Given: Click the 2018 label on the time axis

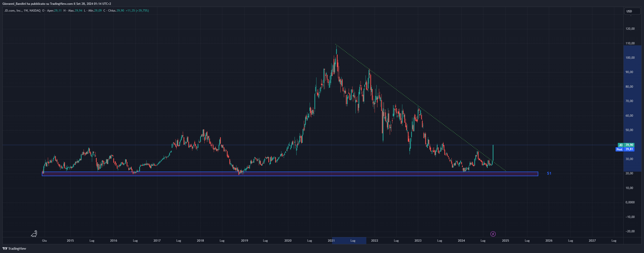Looking at the screenshot, I should (200, 241).
